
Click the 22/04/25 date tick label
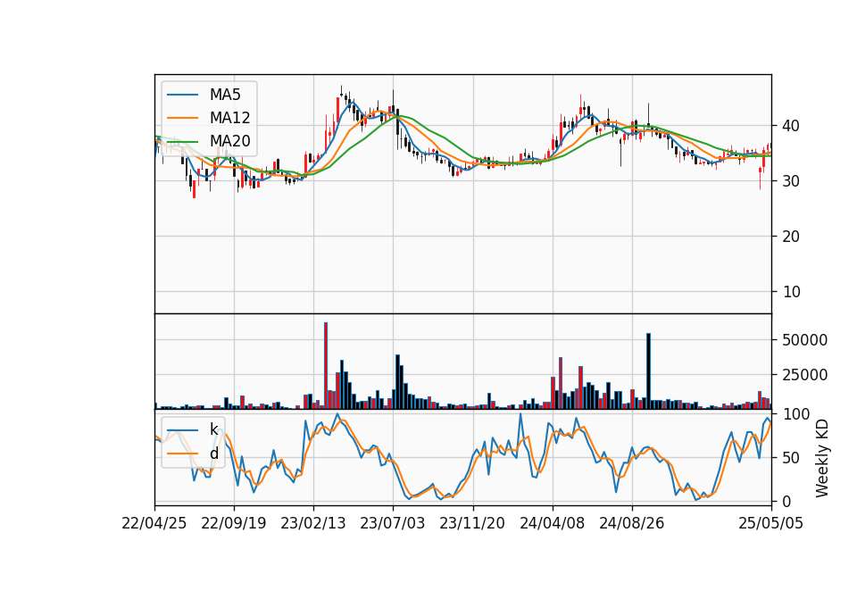coord(154,523)
